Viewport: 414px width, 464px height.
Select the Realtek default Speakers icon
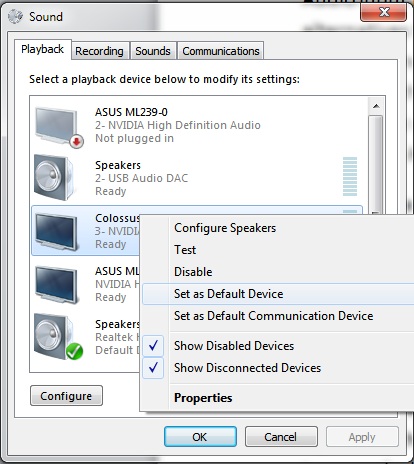coord(58,337)
